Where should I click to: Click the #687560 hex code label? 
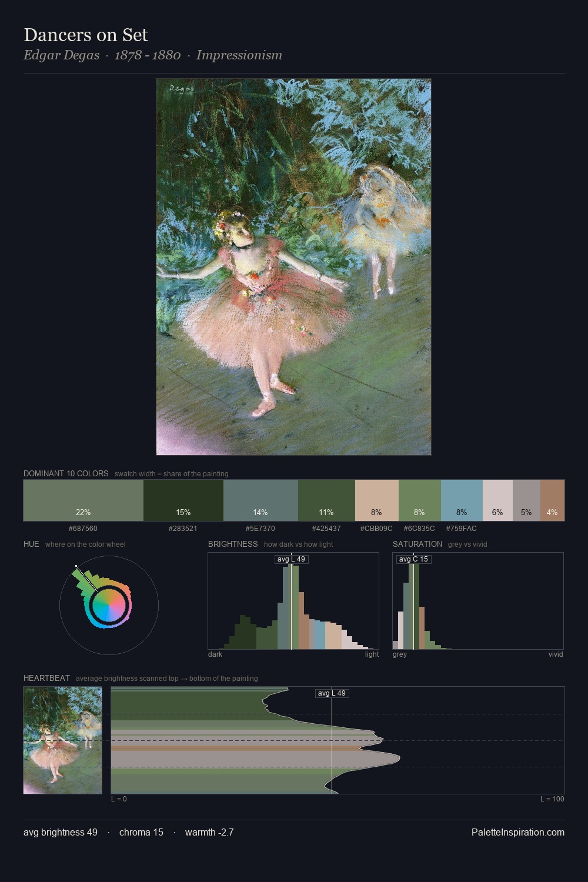[x=83, y=529]
